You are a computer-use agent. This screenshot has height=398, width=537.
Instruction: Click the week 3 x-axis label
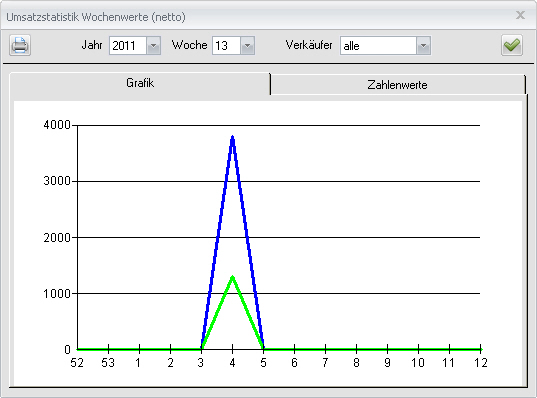[x=201, y=363]
